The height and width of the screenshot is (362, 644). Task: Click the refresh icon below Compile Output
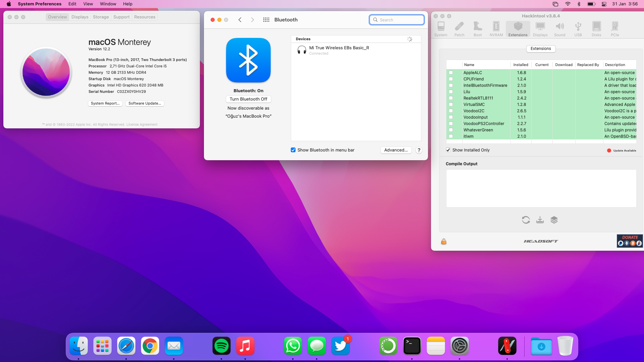click(x=526, y=220)
